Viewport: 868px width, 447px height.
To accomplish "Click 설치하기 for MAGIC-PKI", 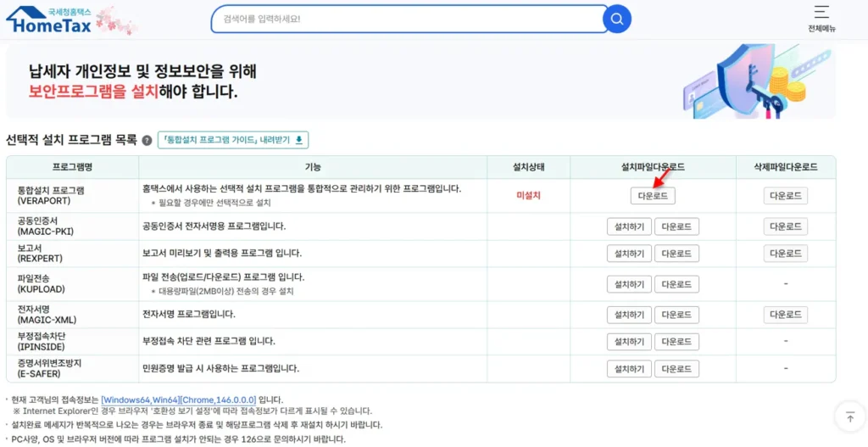I will click(630, 226).
